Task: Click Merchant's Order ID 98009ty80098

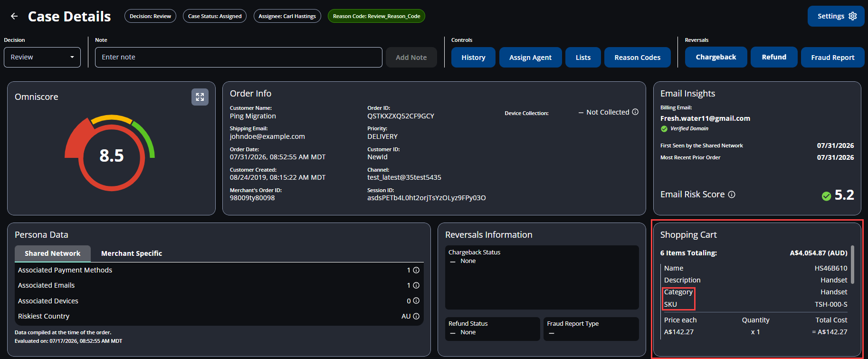Action: tap(252, 198)
